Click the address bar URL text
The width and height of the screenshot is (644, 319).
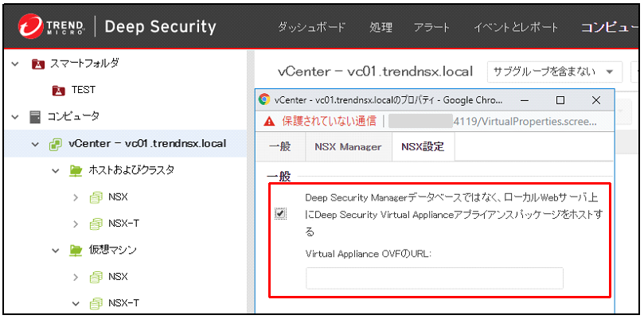[525, 122]
